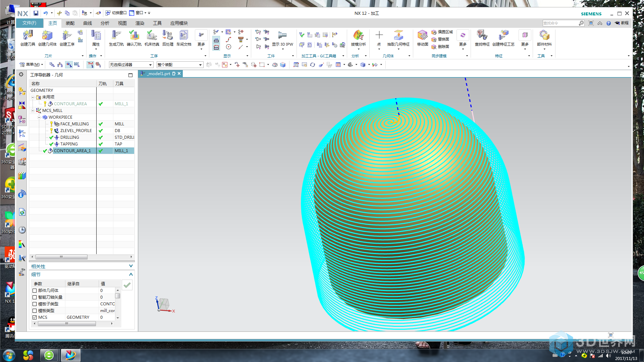Open the 无选择过滤器 selection filter dropdown
Viewport: 644px width, 362px height.
click(x=131, y=65)
